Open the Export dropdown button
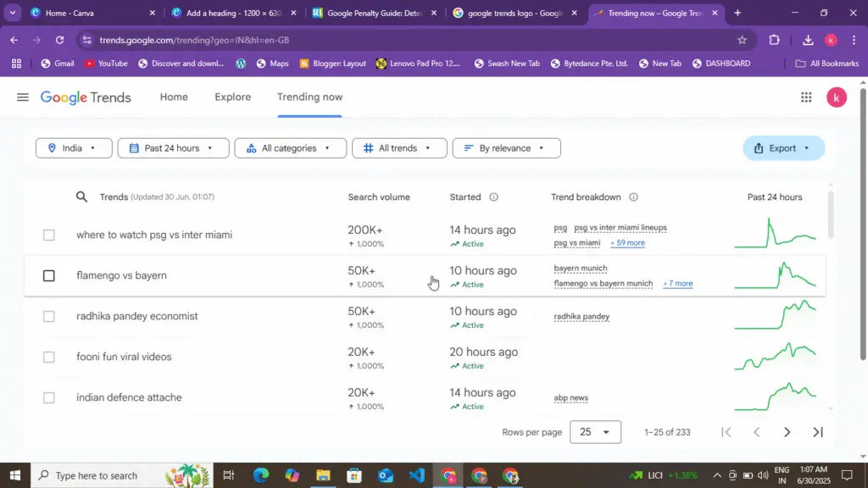The image size is (868, 488). pyautogui.click(x=783, y=148)
